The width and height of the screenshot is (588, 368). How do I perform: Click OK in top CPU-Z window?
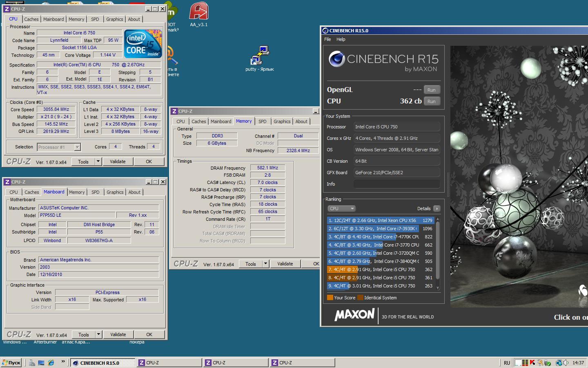pyautogui.click(x=149, y=162)
